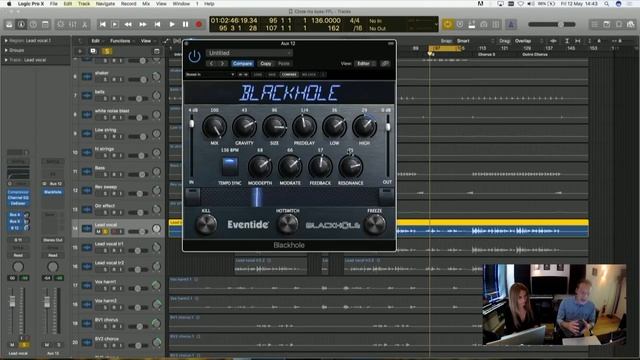Open the Drag Overlap dropdown

[529, 41]
